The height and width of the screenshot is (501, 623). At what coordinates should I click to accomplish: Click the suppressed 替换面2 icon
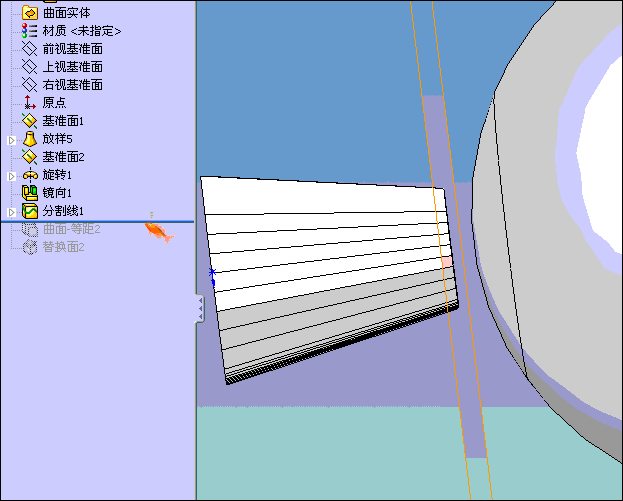tap(30, 247)
